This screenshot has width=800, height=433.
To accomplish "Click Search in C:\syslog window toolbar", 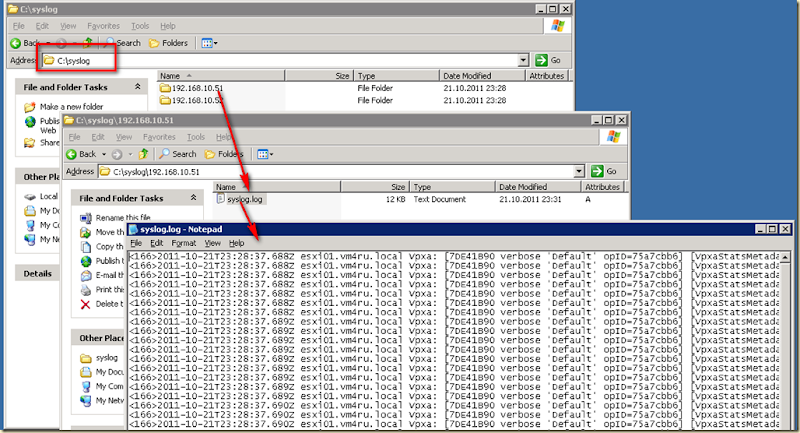I will click(x=122, y=43).
